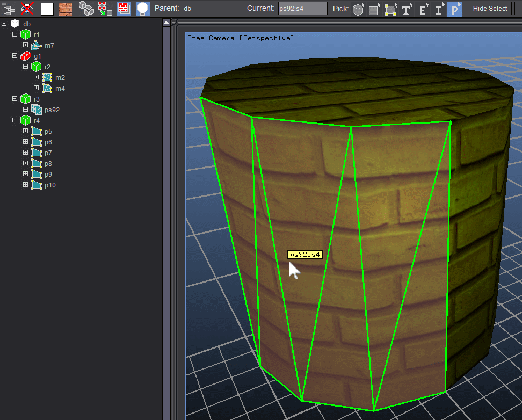
Task: Open the hierarchy view toolbar icon
Action: click(x=8, y=9)
